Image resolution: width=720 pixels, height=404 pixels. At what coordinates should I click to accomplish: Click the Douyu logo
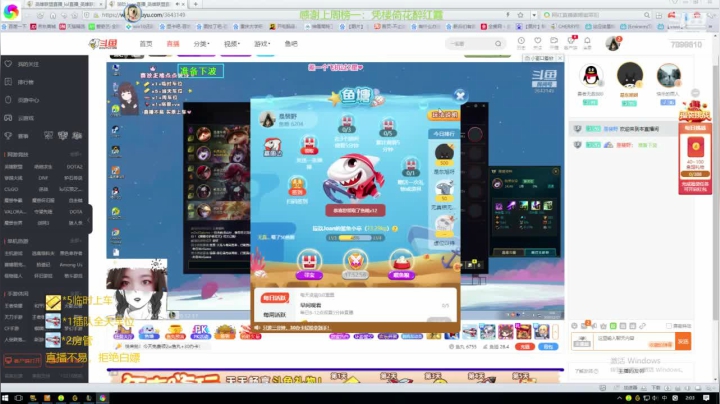click(x=103, y=44)
